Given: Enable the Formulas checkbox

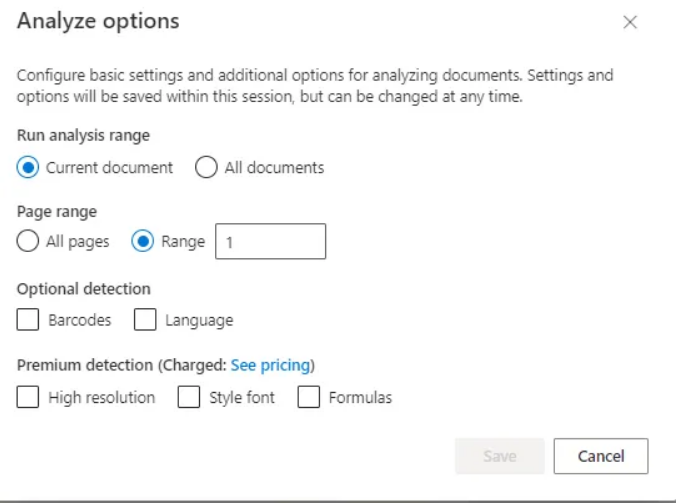Looking at the screenshot, I should (309, 397).
